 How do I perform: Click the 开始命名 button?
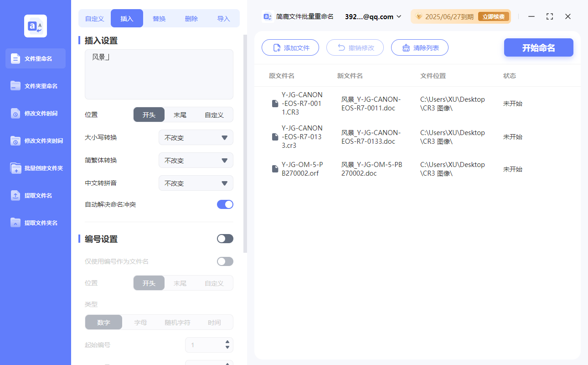coord(538,47)
